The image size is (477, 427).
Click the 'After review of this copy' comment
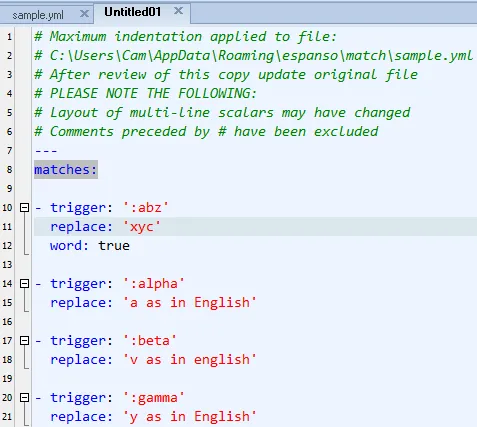coord(226,74)
